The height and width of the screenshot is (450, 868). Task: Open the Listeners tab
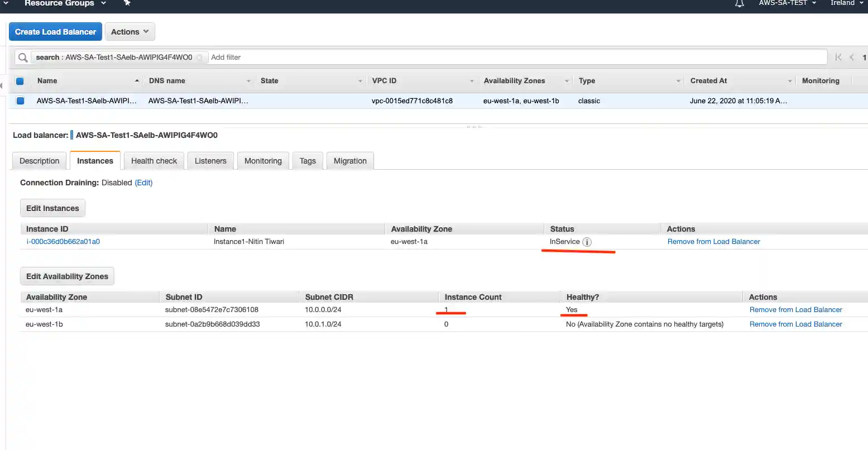[x=210, y=161]
